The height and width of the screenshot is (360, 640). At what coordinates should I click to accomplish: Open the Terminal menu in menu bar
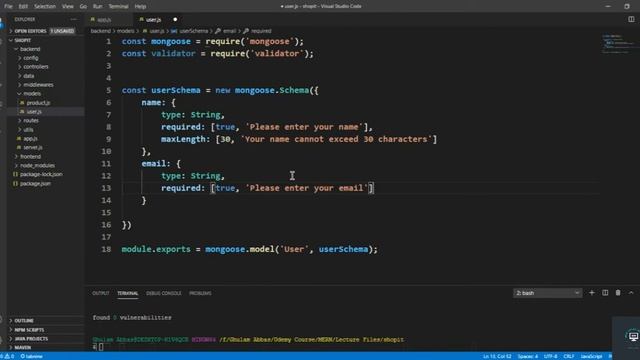(x=118, y=7)
